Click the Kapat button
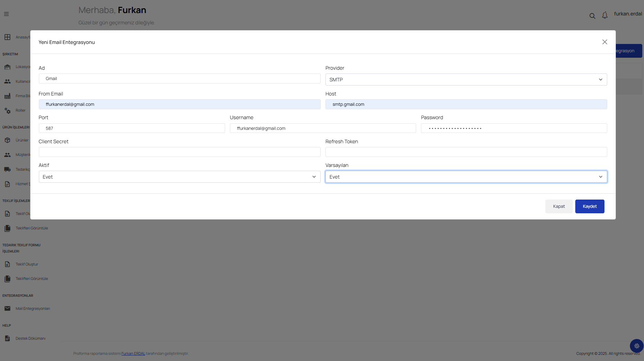This screenshot has height=361, width=644. (559, 206)
